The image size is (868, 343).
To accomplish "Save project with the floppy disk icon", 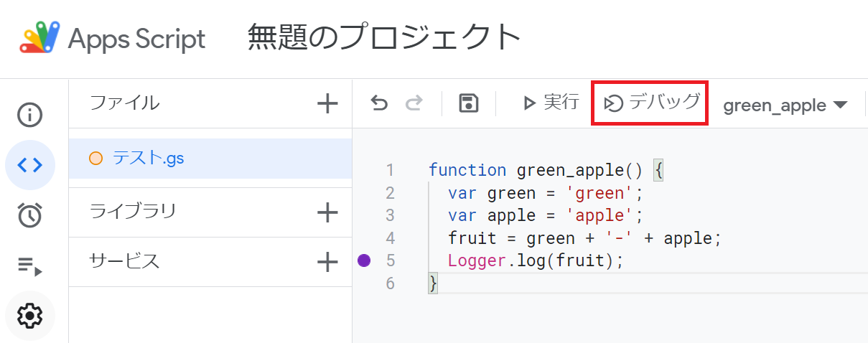I will click(x=469, y=103).
